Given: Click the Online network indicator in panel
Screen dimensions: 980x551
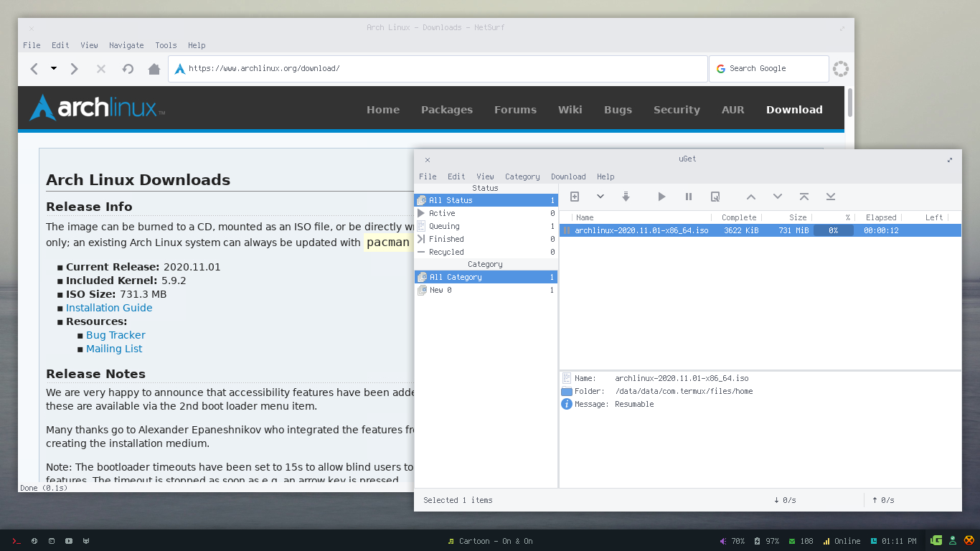Looking at the screenshot, I should [842, 541].
